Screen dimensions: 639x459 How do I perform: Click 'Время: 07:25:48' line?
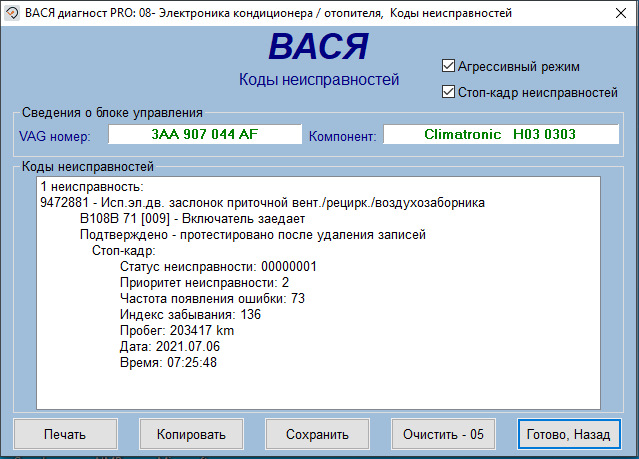coord(168,362)
